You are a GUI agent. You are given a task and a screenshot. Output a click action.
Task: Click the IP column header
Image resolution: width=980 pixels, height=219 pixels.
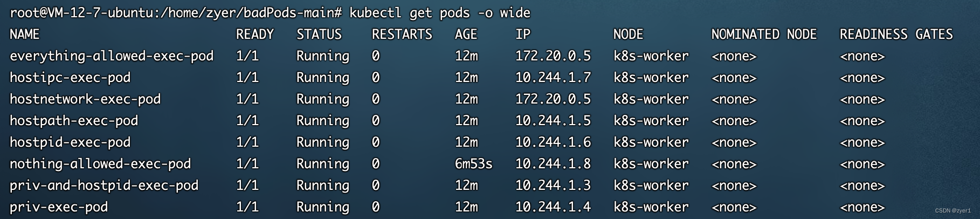click(523, 35)
